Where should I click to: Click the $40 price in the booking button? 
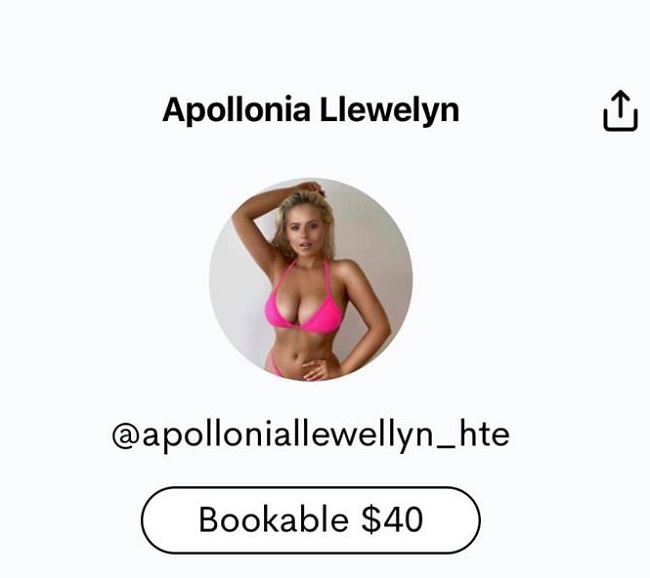point(392,519)
